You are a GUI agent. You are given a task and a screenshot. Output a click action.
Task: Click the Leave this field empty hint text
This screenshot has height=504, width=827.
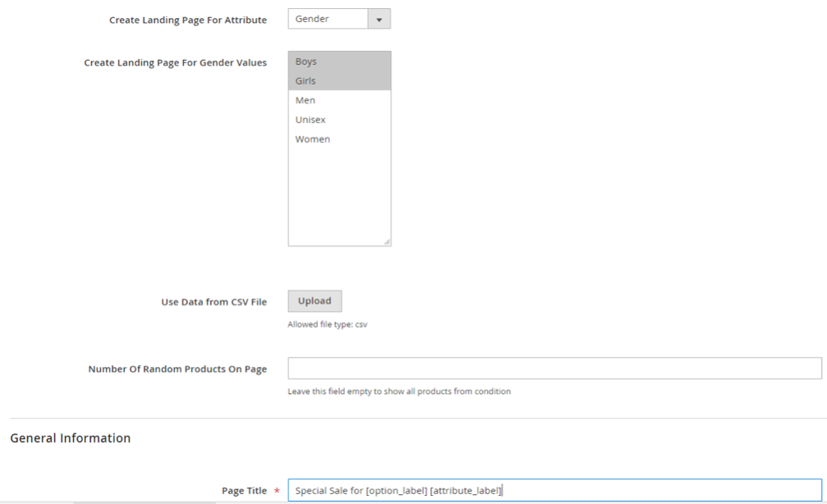pos(399,392)
